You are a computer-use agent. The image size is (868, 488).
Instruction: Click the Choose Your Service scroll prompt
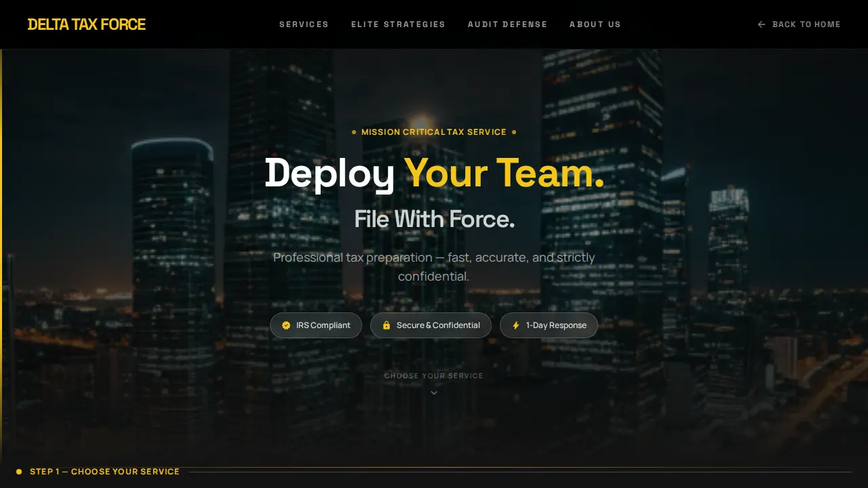tap(434, 376)
